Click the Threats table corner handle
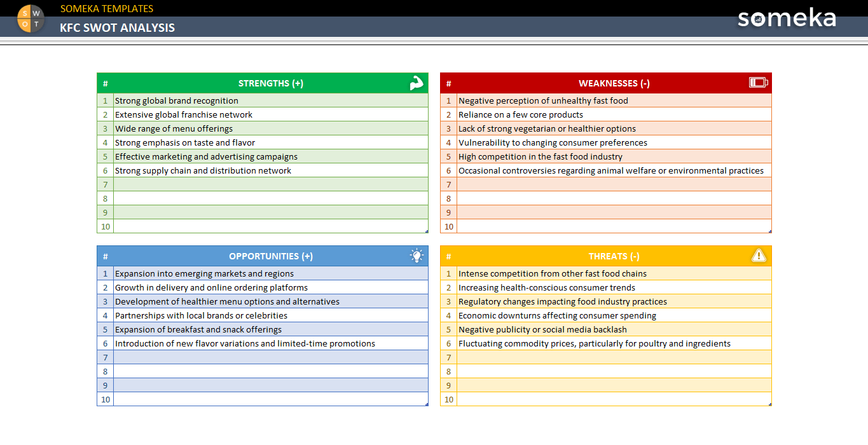868x445 pixels. point(770,404)
